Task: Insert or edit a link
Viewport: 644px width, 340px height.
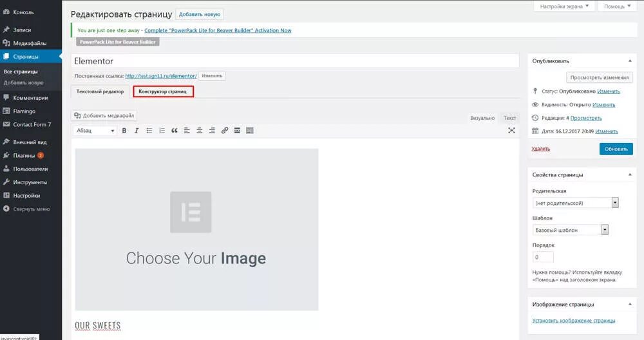Action: tap(225, 131)
